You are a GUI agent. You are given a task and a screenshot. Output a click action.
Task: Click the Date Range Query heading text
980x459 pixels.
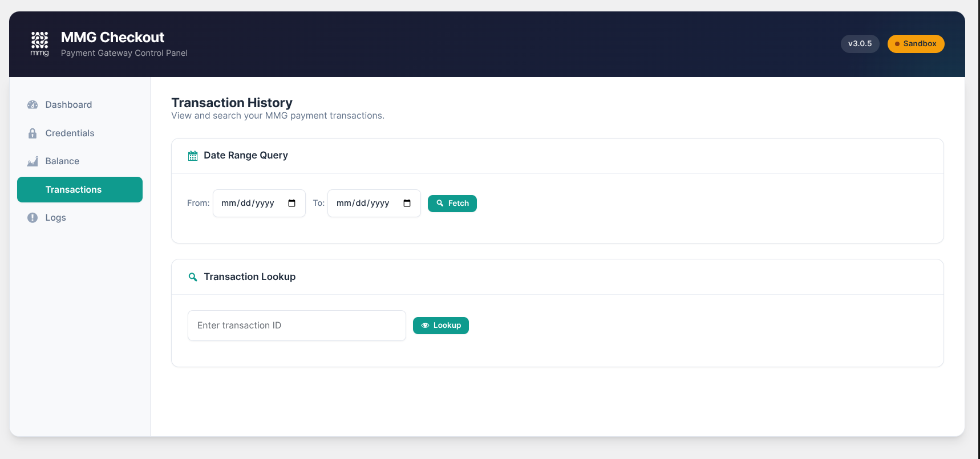pyautogui.click(x=246, y=156)
